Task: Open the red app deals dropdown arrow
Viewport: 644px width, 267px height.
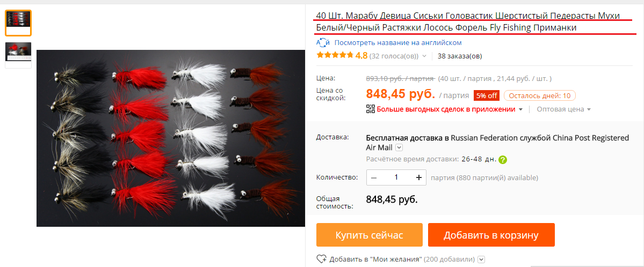Action: click(x=521, y=109)
